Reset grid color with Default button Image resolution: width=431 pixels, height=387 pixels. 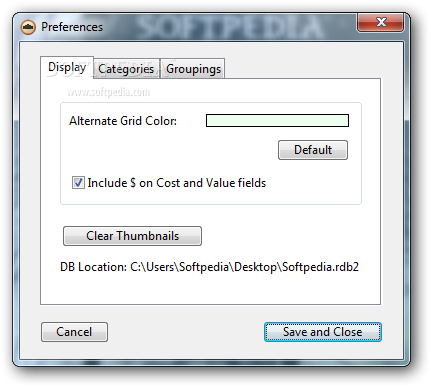click(x=313, y=150)
